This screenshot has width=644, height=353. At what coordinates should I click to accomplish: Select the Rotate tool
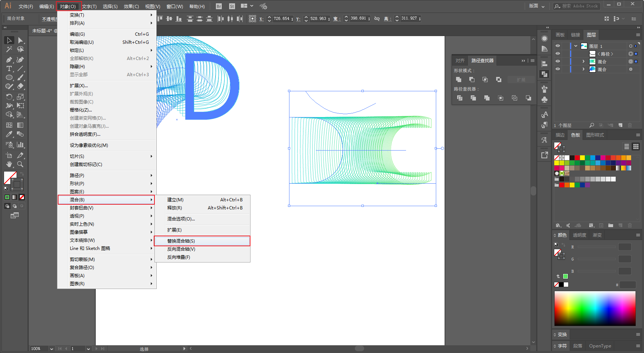pos(9,97)
